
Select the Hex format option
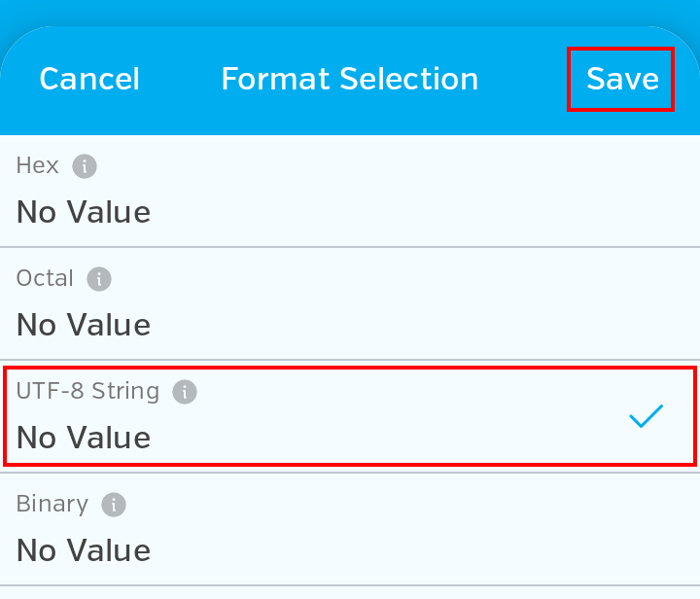pyautogui.click(x=350, y=191)
